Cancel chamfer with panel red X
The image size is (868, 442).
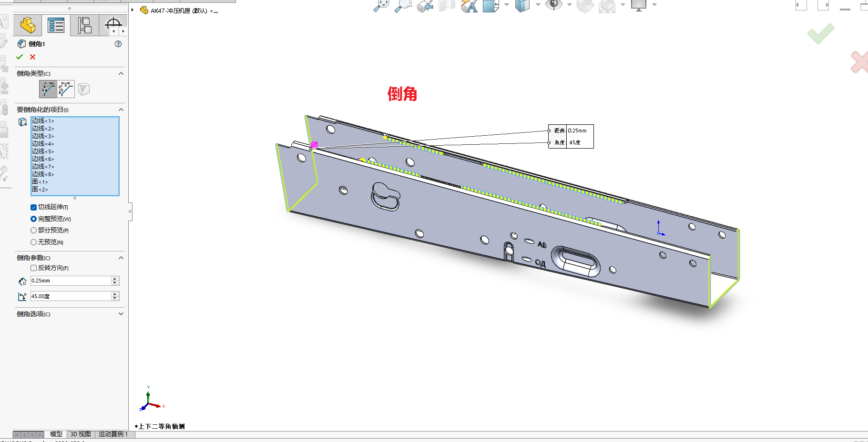point(32,57)
